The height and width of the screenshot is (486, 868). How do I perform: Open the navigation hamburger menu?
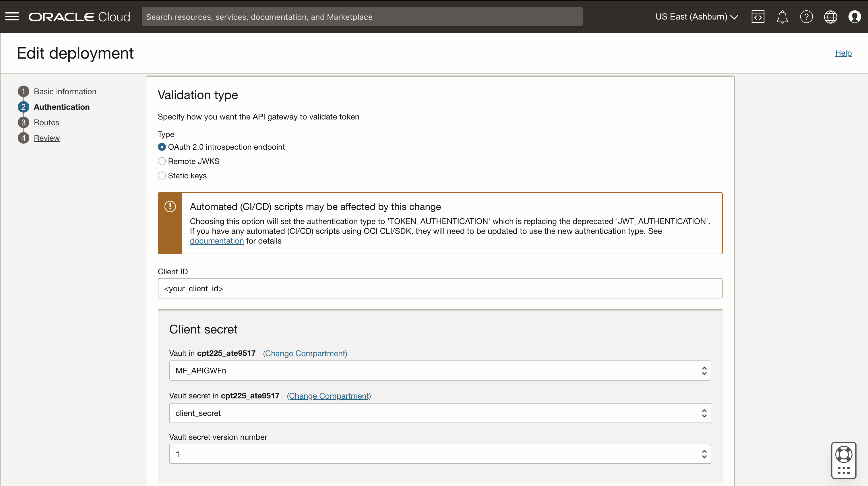click(x=12, y=17)
